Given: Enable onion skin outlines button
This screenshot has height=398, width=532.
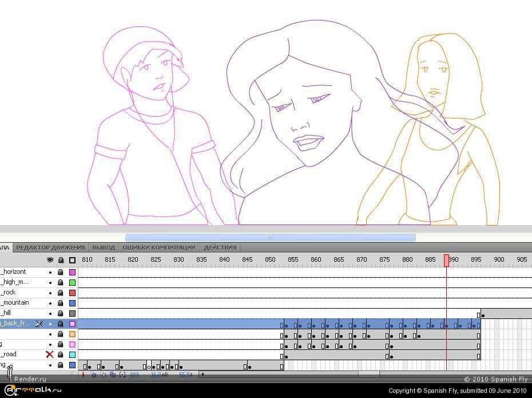Looking at the screenshot, I should click(103, 375).
